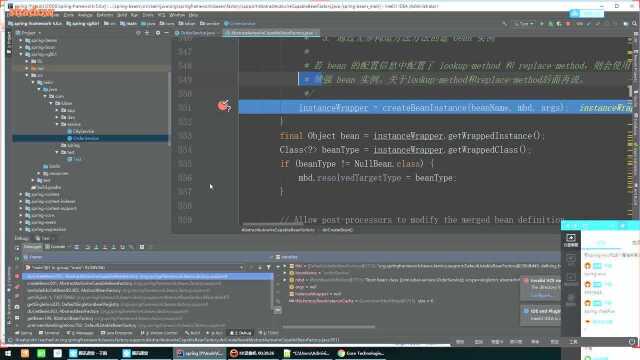This screenshot has height=360, width=640.
Task: Click the Project panel settings gear icon
Action: 158,33
